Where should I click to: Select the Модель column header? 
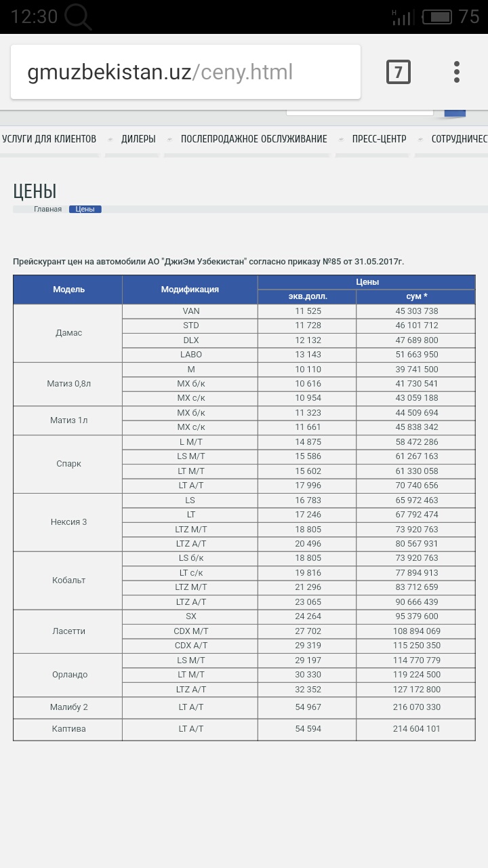[68, 290]
